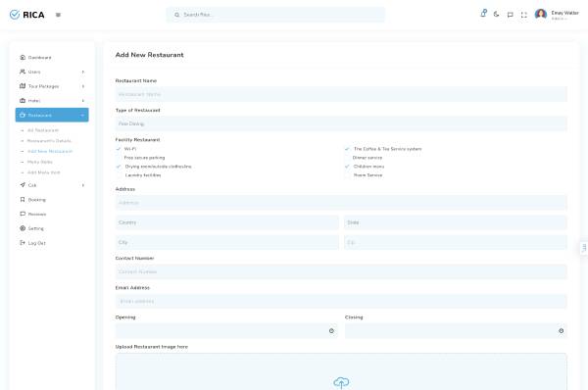Open the Type of Restaurant dropdown
588x390 pixels.
[341, 123]
